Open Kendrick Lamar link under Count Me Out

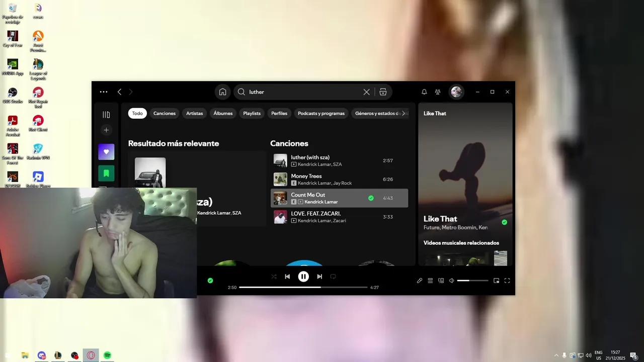click(x=321, y=202)
